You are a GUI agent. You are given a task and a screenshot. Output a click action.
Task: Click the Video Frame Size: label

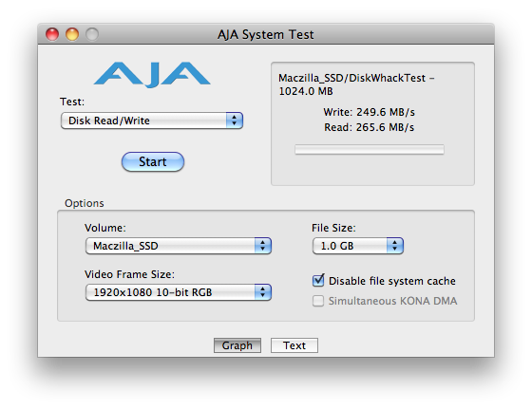129,274
